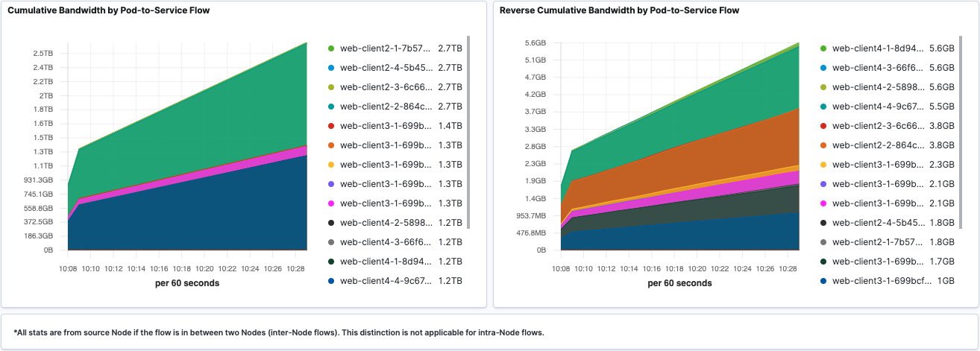This screenshot has height=351, width=980.
Task: Click olive dot for web-client4-2-5898 5.6GB entry
Action: pyautogui.click(x=823, y=87)
